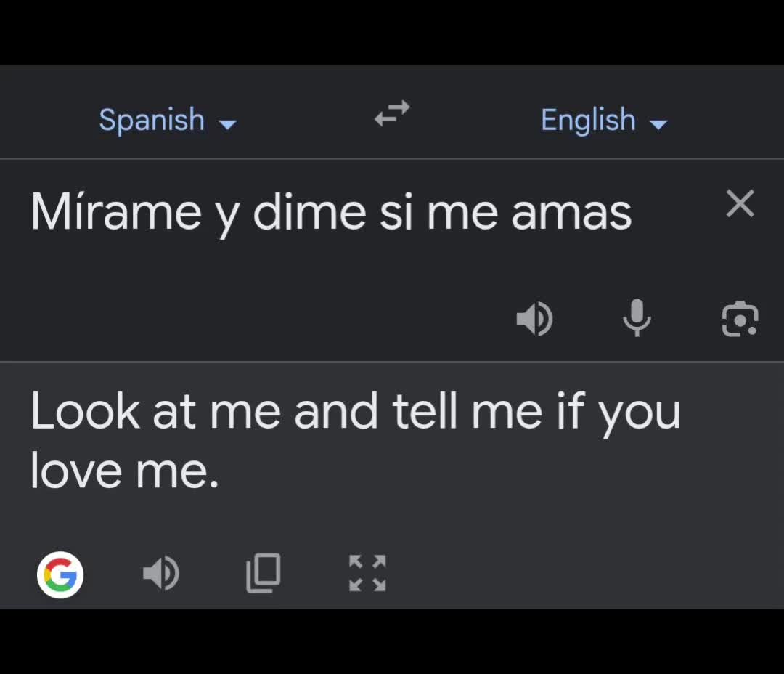Click the arrow next to English
784x674 pixels.
click(x=658, y=124)
